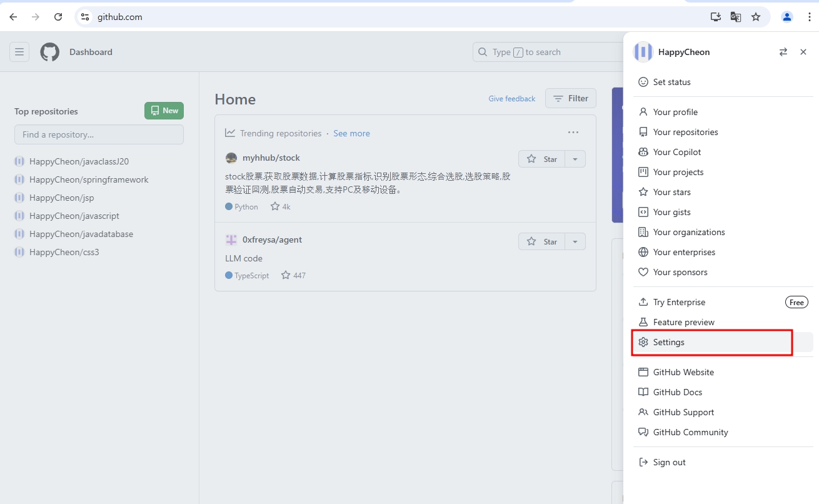Click the install app icon in address bar
The width and height of the screenshot is (819, 504).
716,17
